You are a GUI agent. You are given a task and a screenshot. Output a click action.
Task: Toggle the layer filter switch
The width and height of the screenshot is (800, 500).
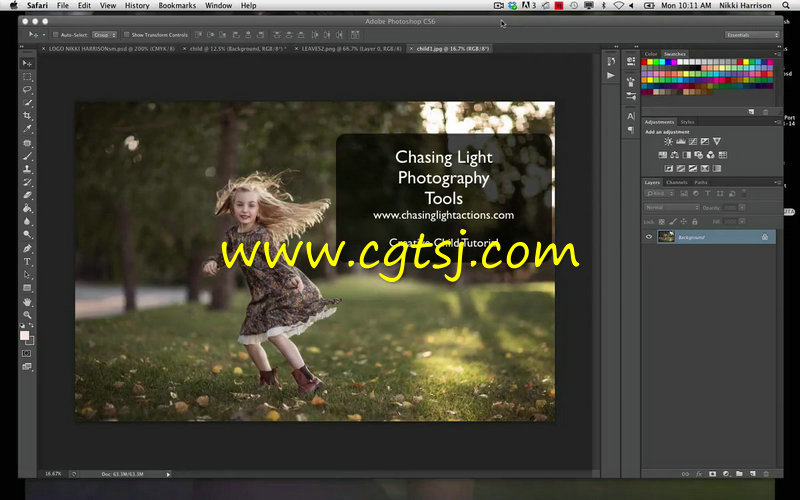tap(744, 193)
